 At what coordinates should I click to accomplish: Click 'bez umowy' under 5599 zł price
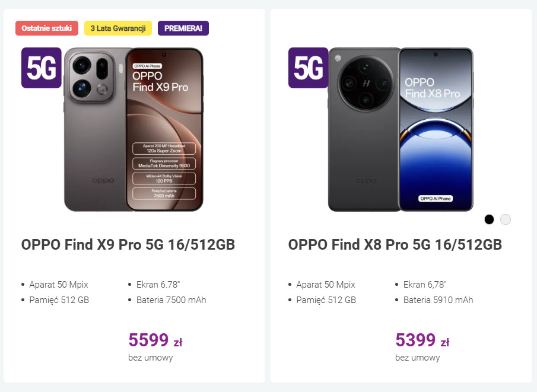tap(151, 358)
